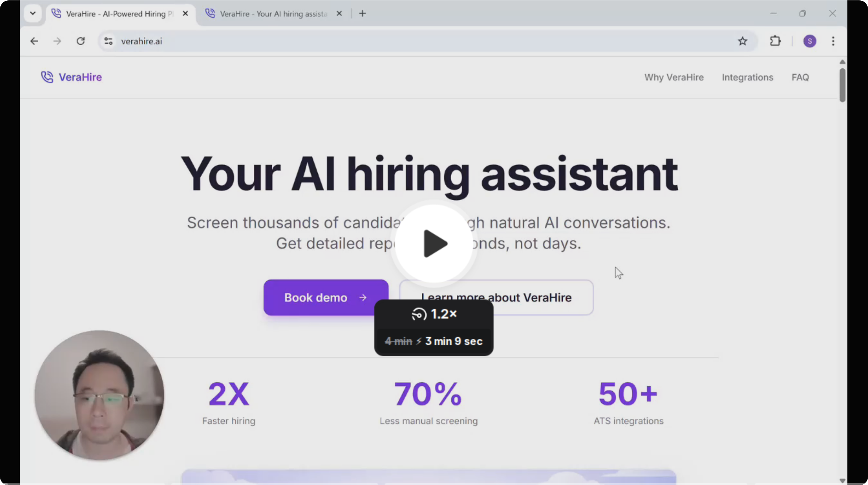Click the 'ATS integrations' label
This screenshot has height=485, width=868.
click(x=629, y=421)
